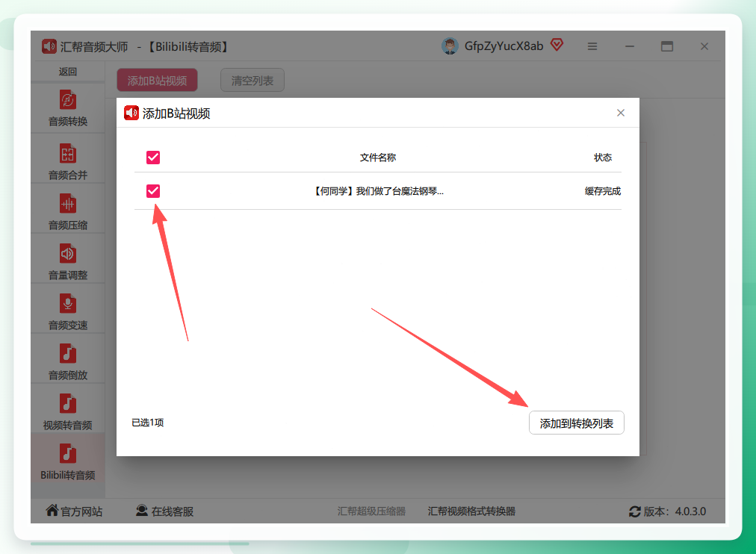Screen dimensions: 756x554
Task: Open the 音频转换 sidebar icon
Action: tap(67, 100)
